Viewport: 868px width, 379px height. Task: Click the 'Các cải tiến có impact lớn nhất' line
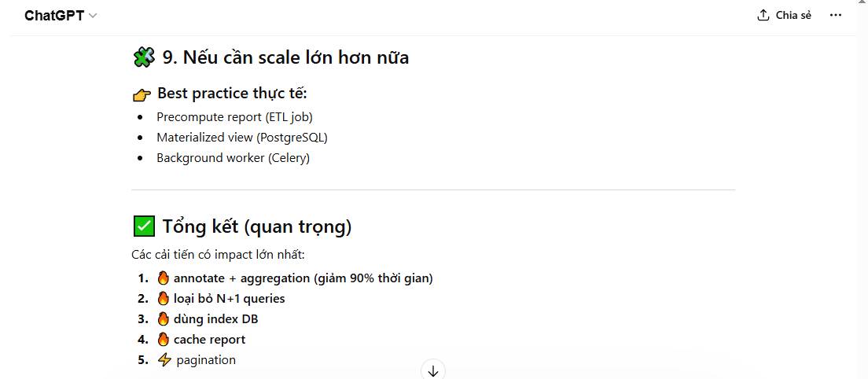[x=218, y=255]
